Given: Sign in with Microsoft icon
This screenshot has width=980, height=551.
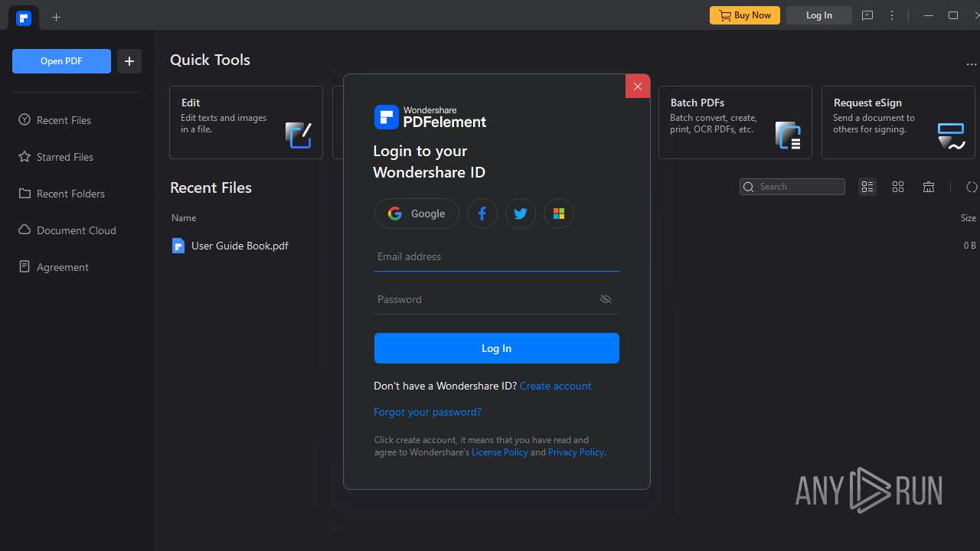Looking at the screenshot, I should 559,214.
